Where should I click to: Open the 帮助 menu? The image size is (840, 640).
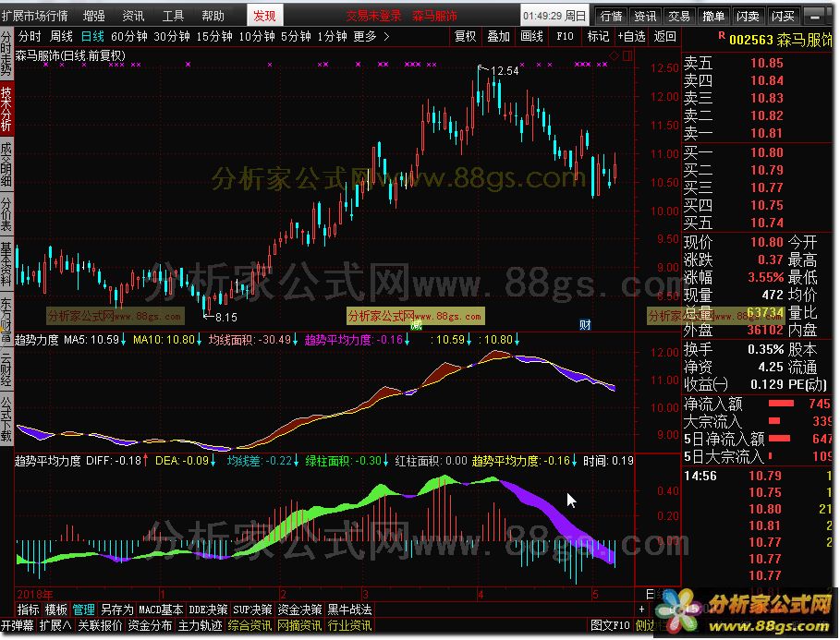pos(213,16)
